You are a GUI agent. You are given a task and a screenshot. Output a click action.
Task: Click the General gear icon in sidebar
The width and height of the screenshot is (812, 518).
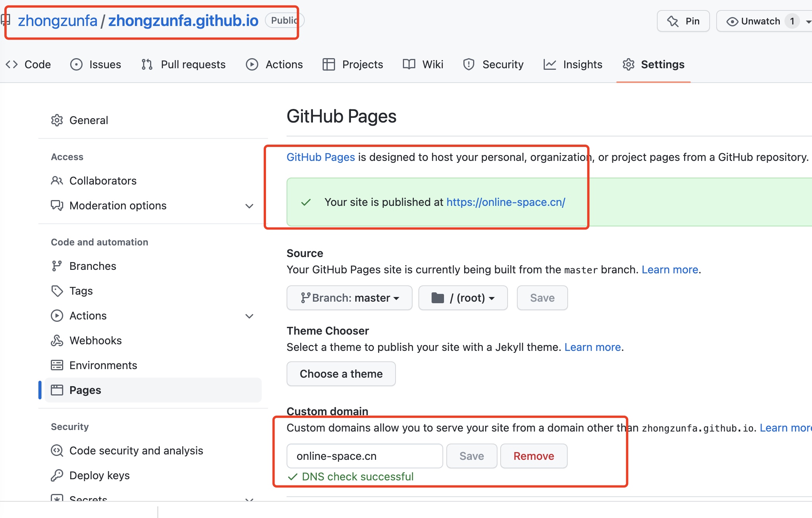tap(57, 120)
